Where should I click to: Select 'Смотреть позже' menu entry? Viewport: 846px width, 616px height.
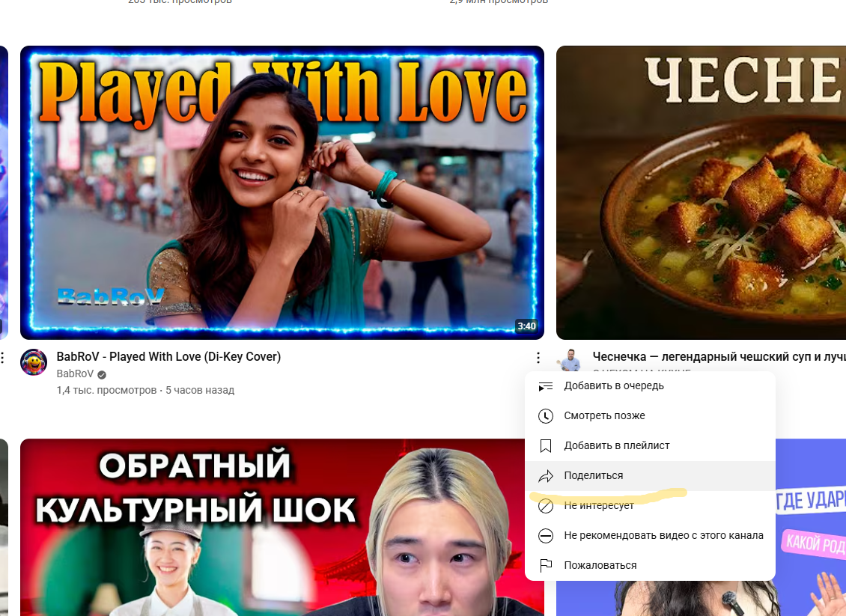pos(650,416)
